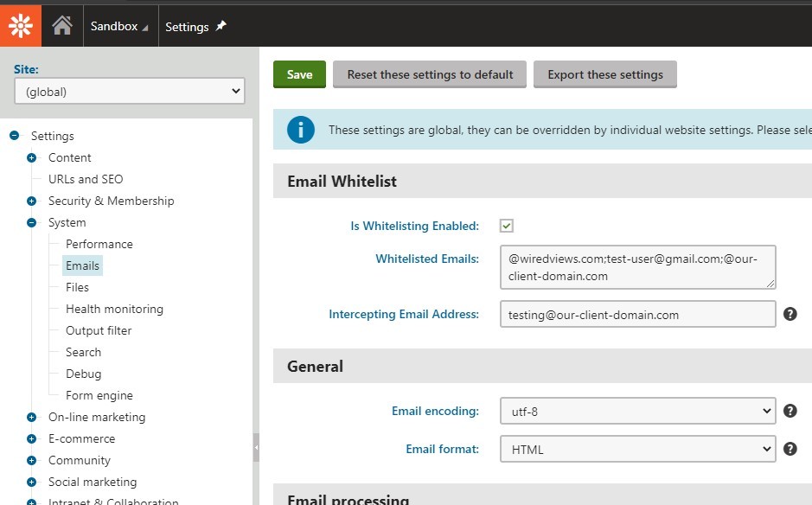Click the Save button
The height and width of the screenshot is (505, 812).
tap(299, 74)
